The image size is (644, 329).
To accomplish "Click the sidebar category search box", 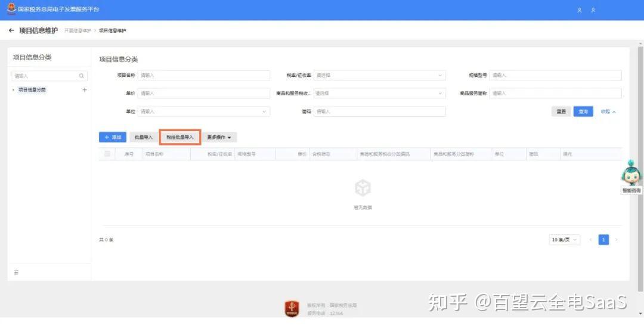I will pyautogui.click(x=49, y=76).
